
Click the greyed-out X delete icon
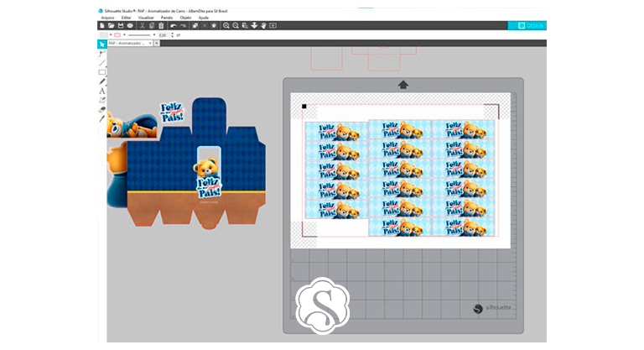205,25
